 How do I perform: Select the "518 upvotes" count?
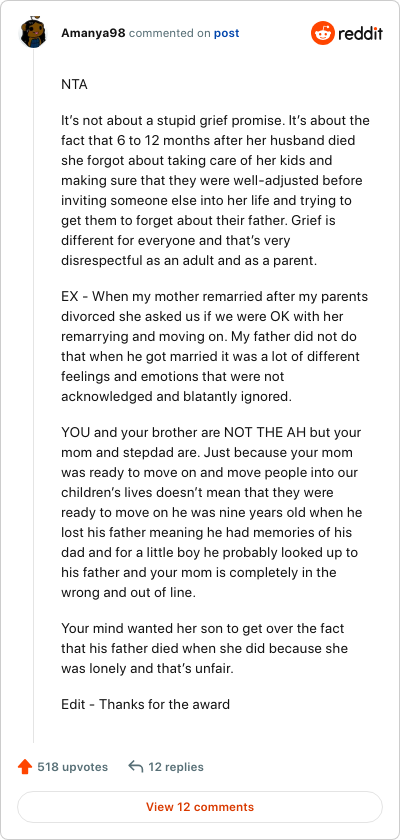coord(72,767)
